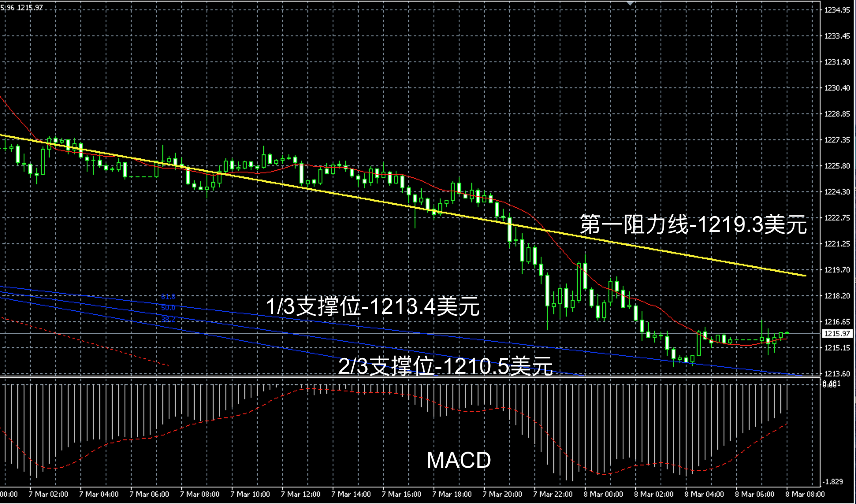Click the 1213.60 price scale label
Image resolution: width=856 pixels, height=504 pixels.
click(x=837, y=373)
